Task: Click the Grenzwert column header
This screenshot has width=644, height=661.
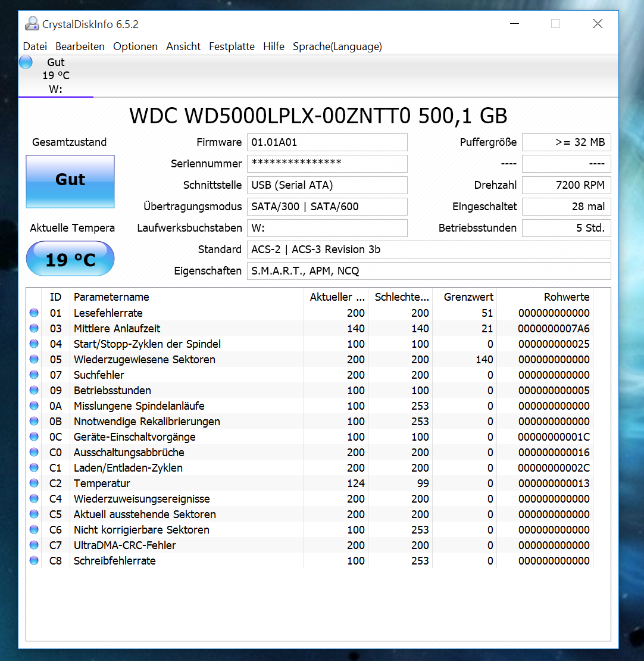Action: [x=464, y=297]
